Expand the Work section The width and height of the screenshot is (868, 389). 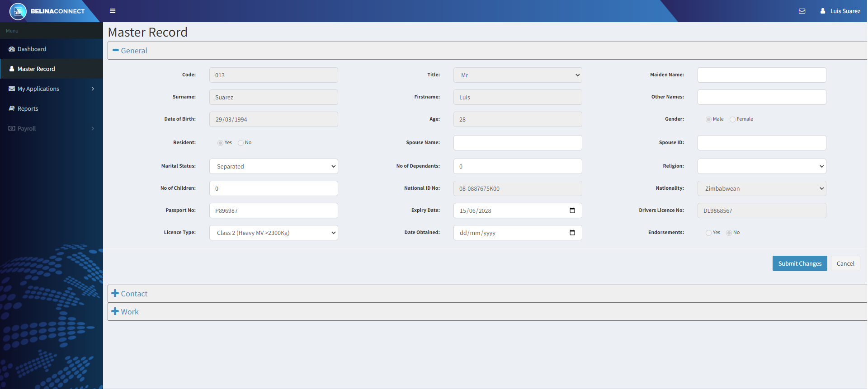[x=487, y=312]
